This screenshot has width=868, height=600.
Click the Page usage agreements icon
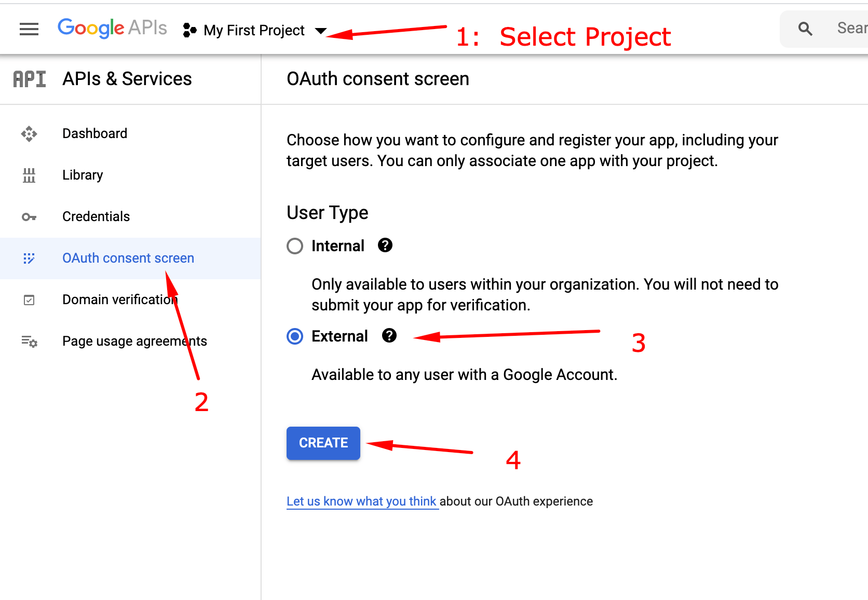29,342
